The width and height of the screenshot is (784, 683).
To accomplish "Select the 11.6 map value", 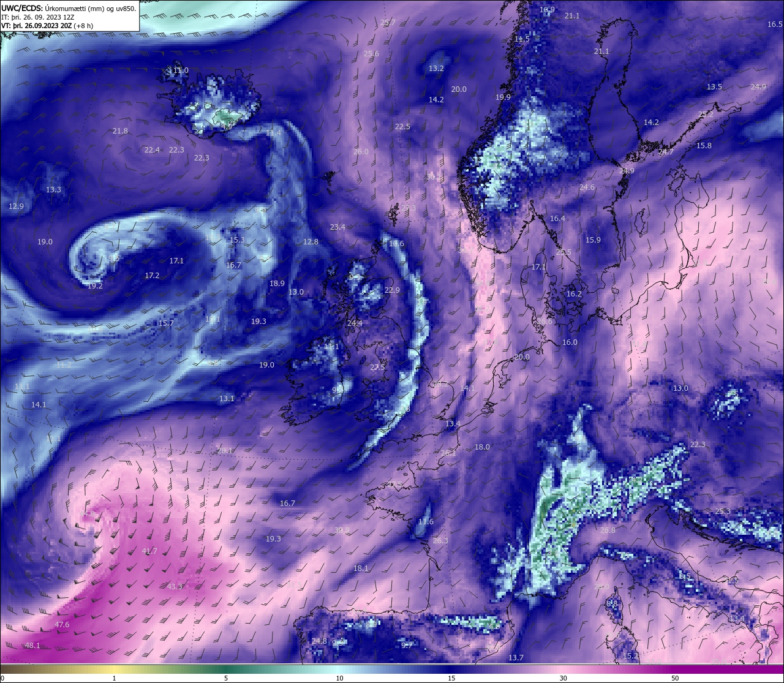I will click(426, 522).
